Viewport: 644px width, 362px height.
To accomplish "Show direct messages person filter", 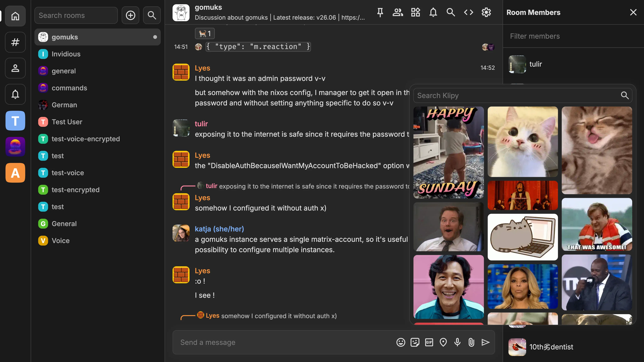I will click(x=15, y=68).
